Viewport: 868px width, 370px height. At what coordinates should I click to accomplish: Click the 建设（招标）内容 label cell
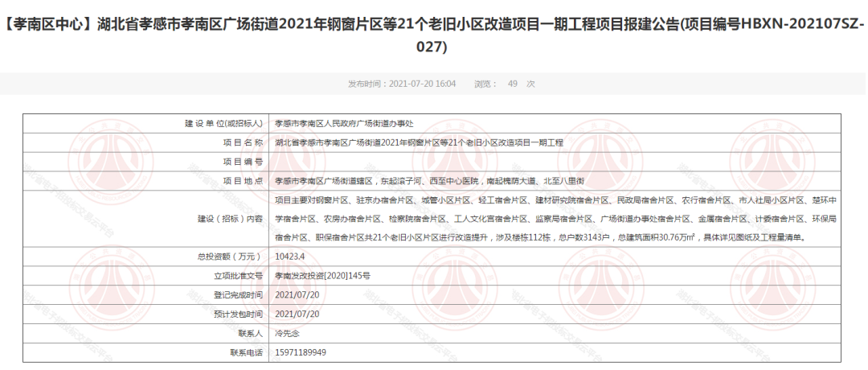point(230,219)
